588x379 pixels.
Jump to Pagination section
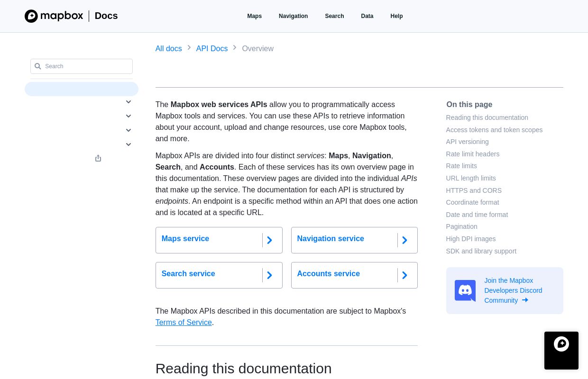[462, 226]
